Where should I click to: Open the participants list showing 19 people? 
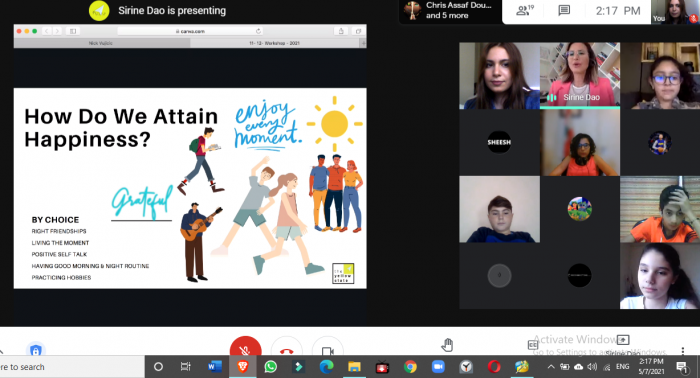click(x=525, y=10)
